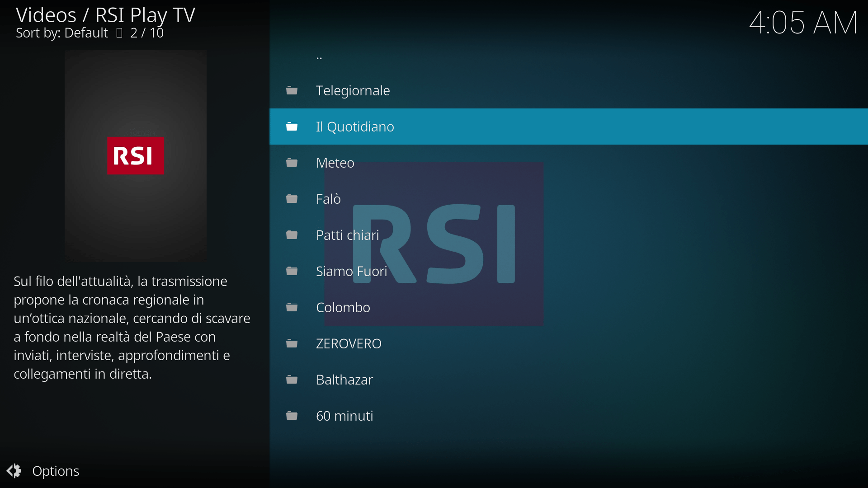This screenshot has width=868, height=488.
Task: Click folder icon beside Il Quotidiano
Action: [x=292, y=127]
